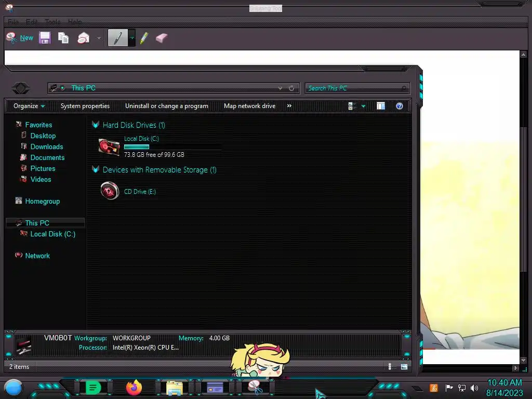Click System properties in Explorer toolbar
Image resolution: width=532 pixels, height=399 pixels.
(x=85, y=106)
